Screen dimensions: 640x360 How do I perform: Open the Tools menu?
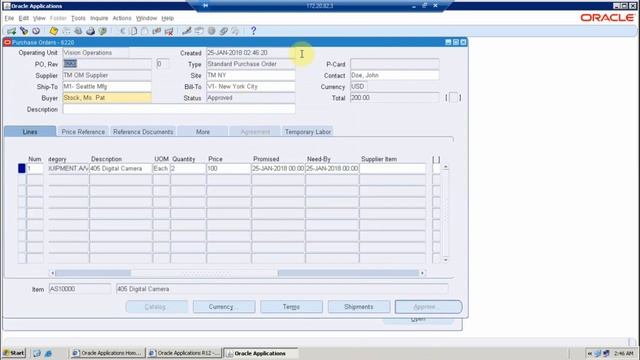(78, 18)
